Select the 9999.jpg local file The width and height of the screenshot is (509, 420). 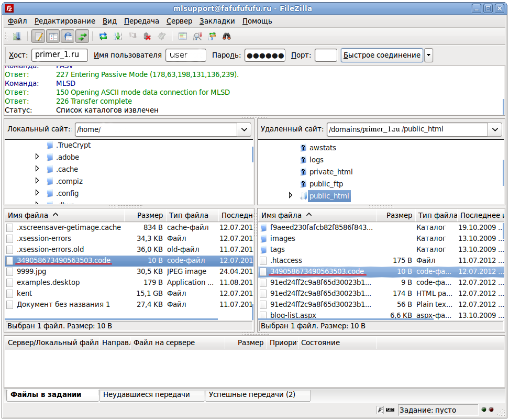[x=31, y=271]
